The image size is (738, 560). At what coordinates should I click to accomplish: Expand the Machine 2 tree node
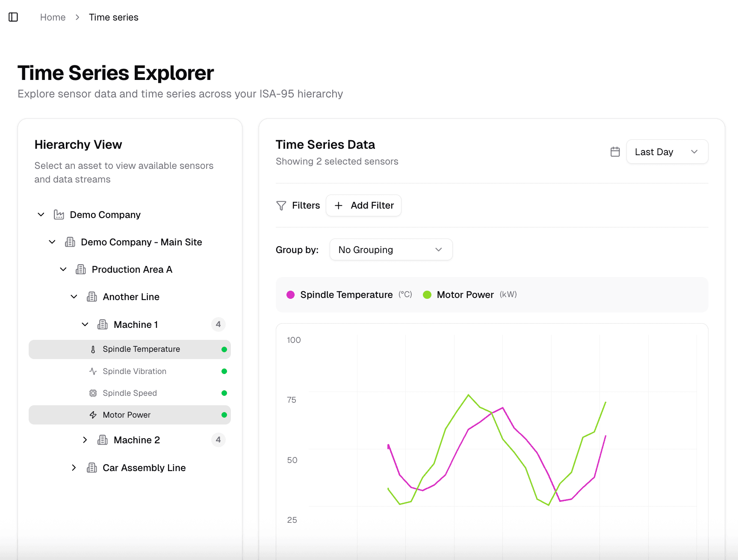click(85, 440)
